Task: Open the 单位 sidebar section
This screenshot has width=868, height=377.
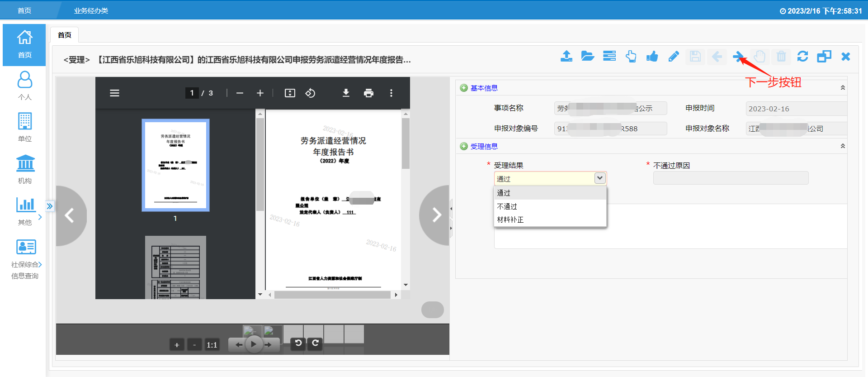Action: [x=24, y=128]
